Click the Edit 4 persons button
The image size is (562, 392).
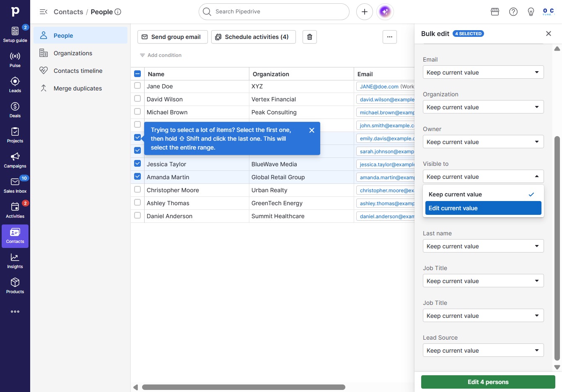tap(488, 382)
